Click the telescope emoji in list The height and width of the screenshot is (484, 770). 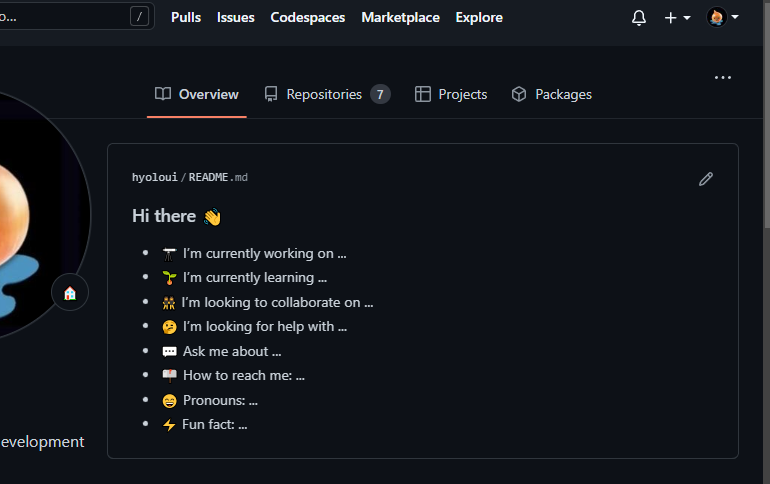point(169,254)
